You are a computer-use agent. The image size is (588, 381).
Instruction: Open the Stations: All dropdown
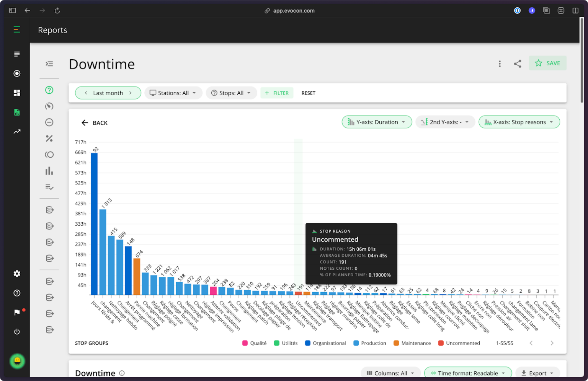pyautogui.click(x=173, y=93)
